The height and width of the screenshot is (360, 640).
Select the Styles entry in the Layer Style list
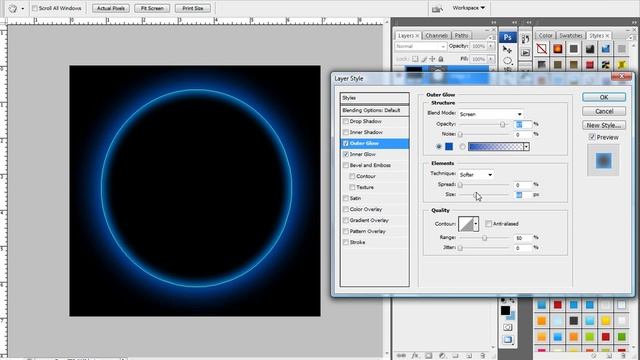(375, 98)
